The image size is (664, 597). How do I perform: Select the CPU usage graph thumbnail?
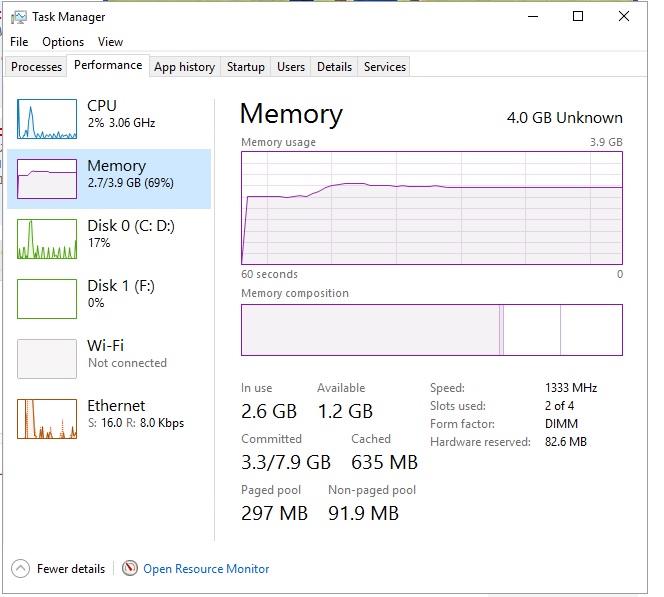47,119
